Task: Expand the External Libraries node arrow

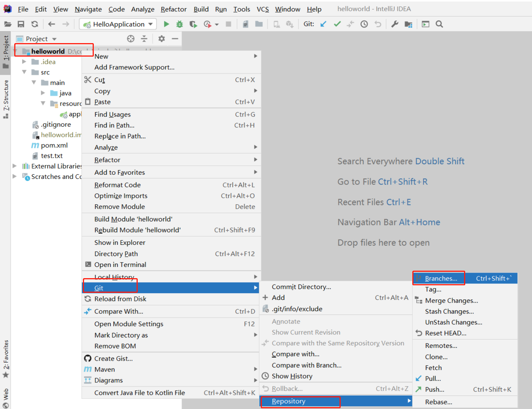Action: [x=15, y=166]
